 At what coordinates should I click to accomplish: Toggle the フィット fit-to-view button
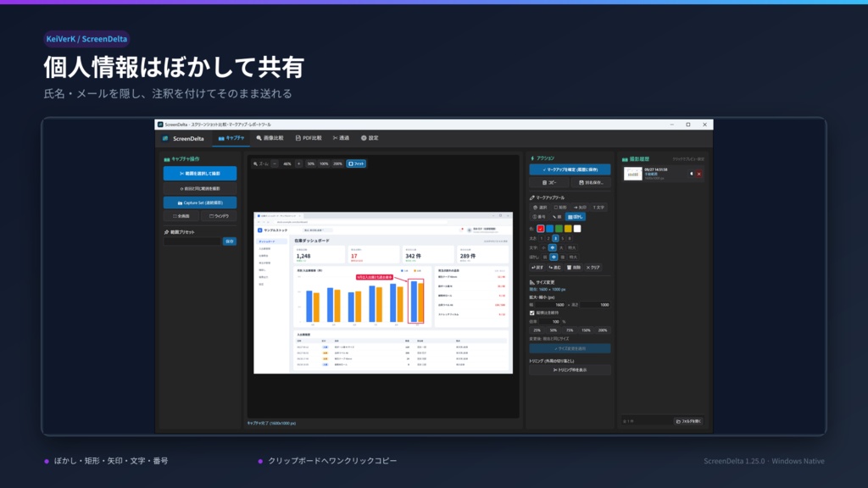[x=357, y=164]
